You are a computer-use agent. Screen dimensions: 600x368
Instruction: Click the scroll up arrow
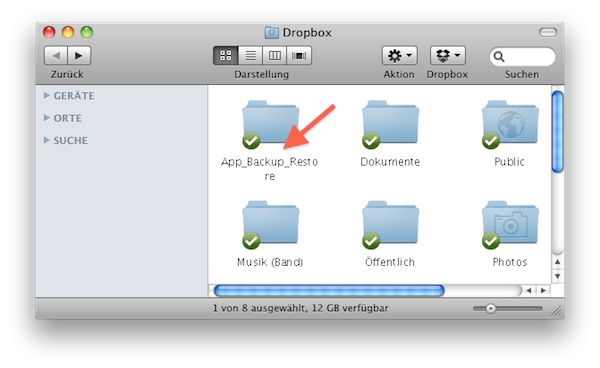[x=558, y=262]
